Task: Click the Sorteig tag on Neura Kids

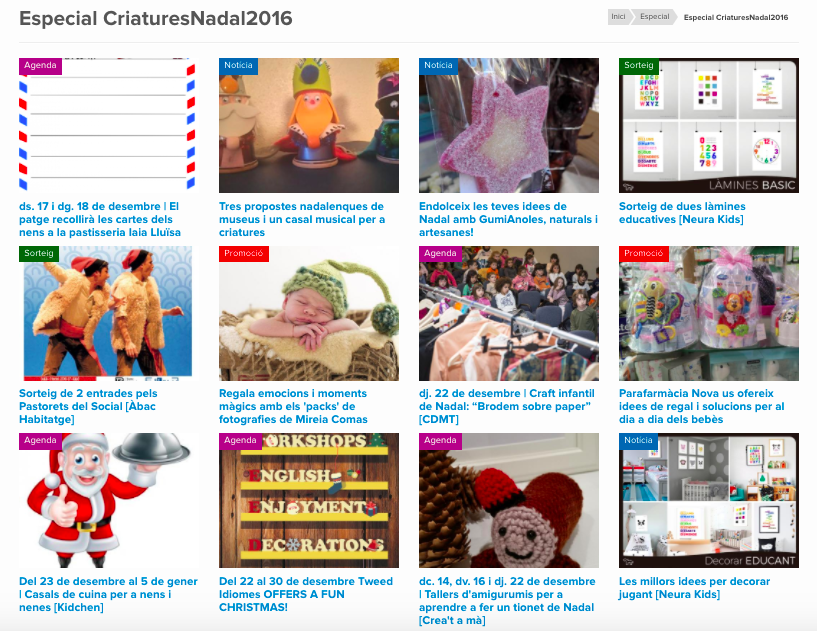Action: 639,66
